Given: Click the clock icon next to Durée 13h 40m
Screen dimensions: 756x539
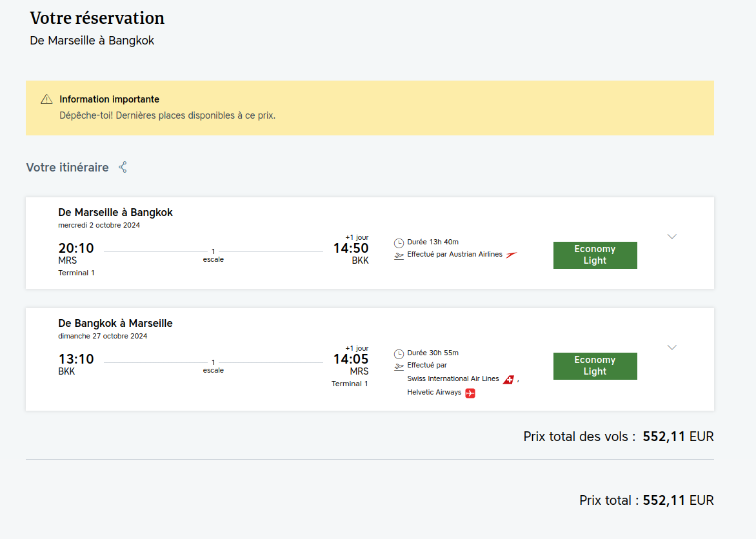Looking at the screenshot, I should tap(399, 243).
